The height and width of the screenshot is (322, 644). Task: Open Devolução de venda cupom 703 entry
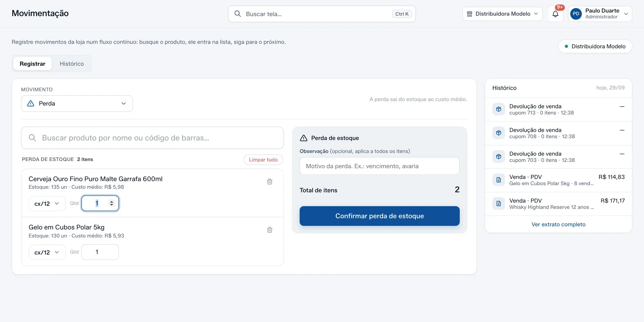pyautogui.click(x=558, y=157)
